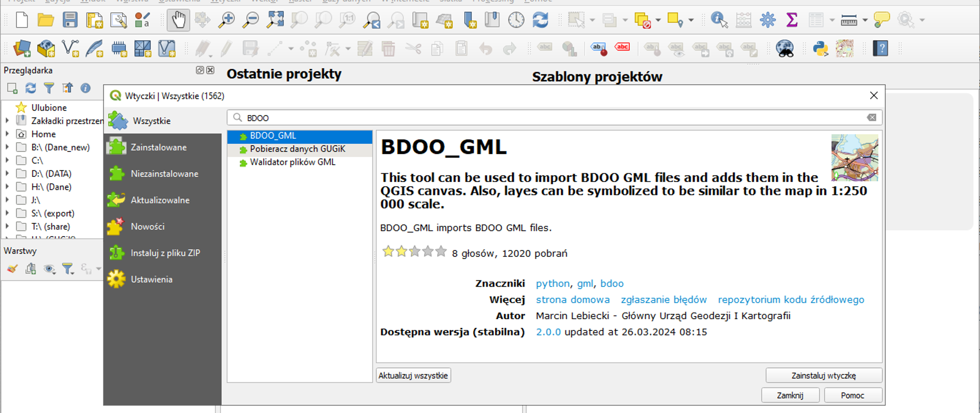Clear the plugin search text
The height and width of the screenshot is (413, 980).
pos(871,118)
